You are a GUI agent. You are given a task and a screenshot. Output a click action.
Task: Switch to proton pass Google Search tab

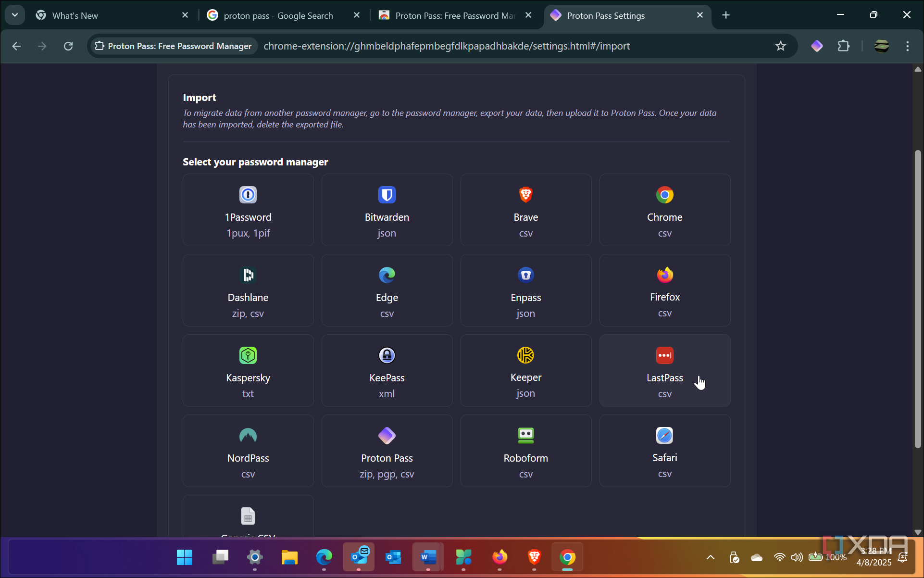tap(284, 15)
